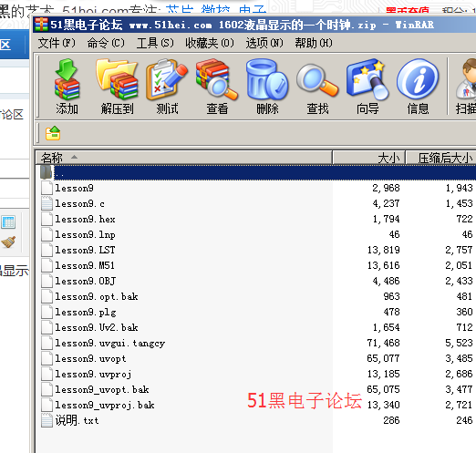
Task: Click the file icon beside lesson9.c
Action: (47, 203)
